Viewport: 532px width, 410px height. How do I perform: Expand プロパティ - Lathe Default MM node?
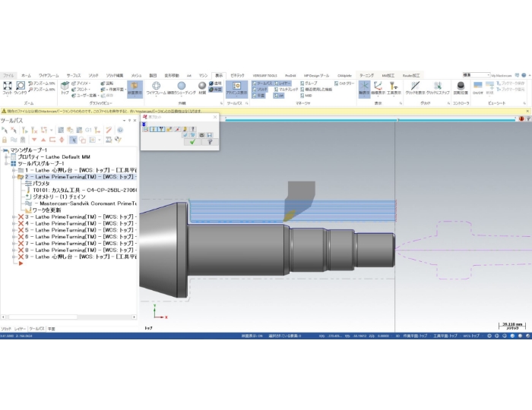click(6, 156)
